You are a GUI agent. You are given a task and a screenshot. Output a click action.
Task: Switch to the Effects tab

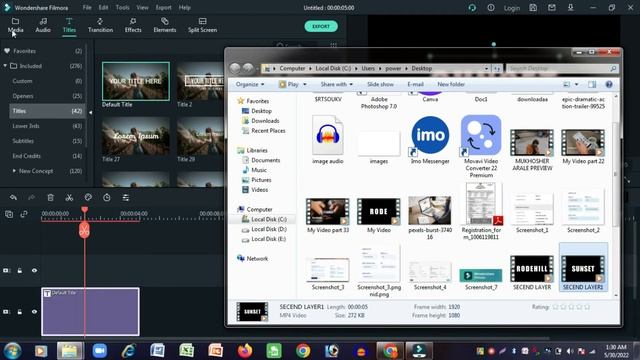(133, 25)
